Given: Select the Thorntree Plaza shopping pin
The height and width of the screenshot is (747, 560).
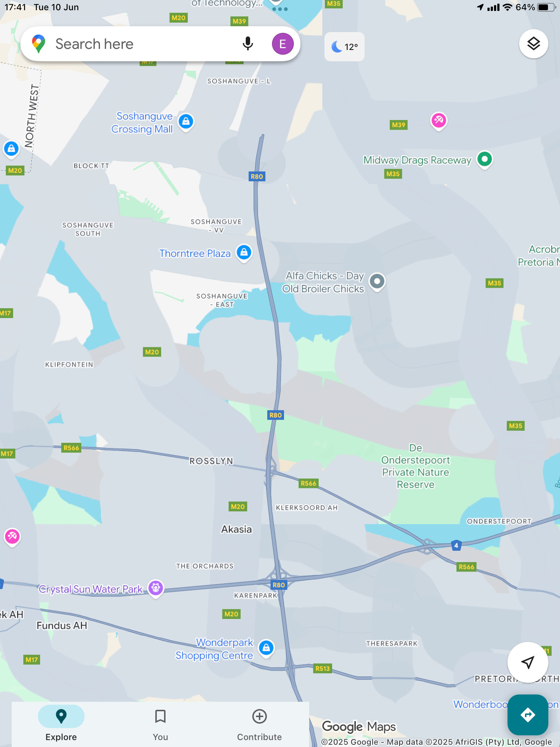Looking at the screenshot, I should click(x=244, y=253).
